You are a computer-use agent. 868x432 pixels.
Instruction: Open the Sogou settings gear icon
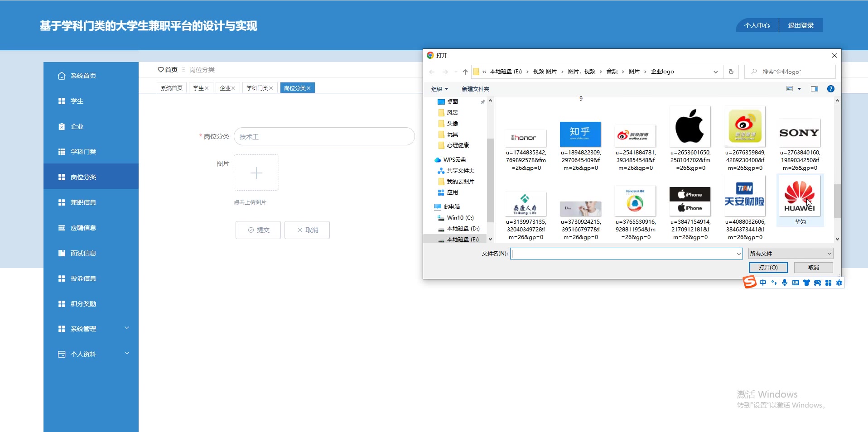[839, 283]
